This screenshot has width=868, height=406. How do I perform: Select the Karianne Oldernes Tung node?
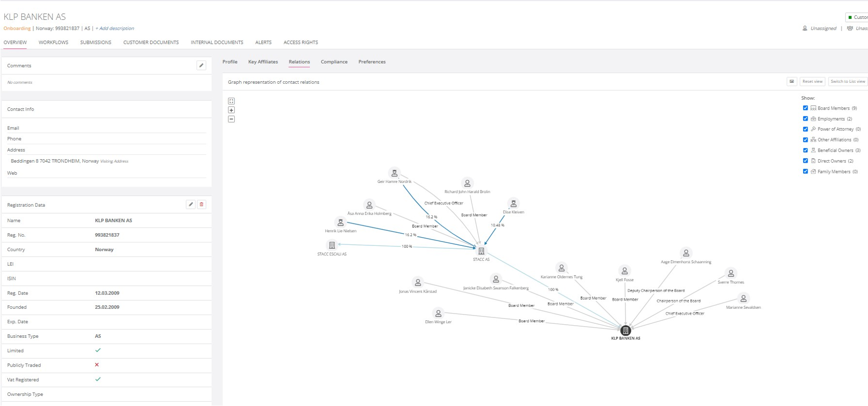click(562, 268)
